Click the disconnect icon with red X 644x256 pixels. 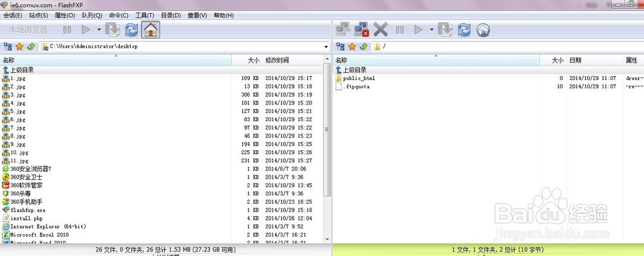pos(361,30)
